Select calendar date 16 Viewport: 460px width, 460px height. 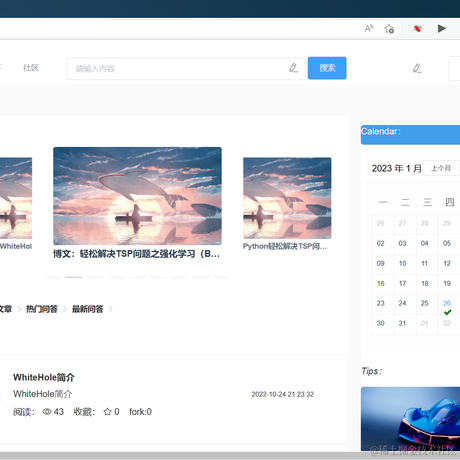(381, 283)
